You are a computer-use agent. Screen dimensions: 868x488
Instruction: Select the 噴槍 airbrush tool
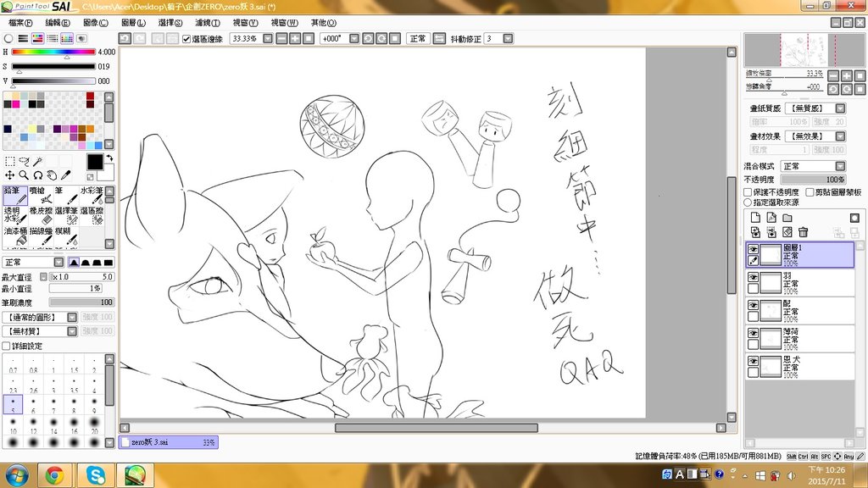[41, 196]
